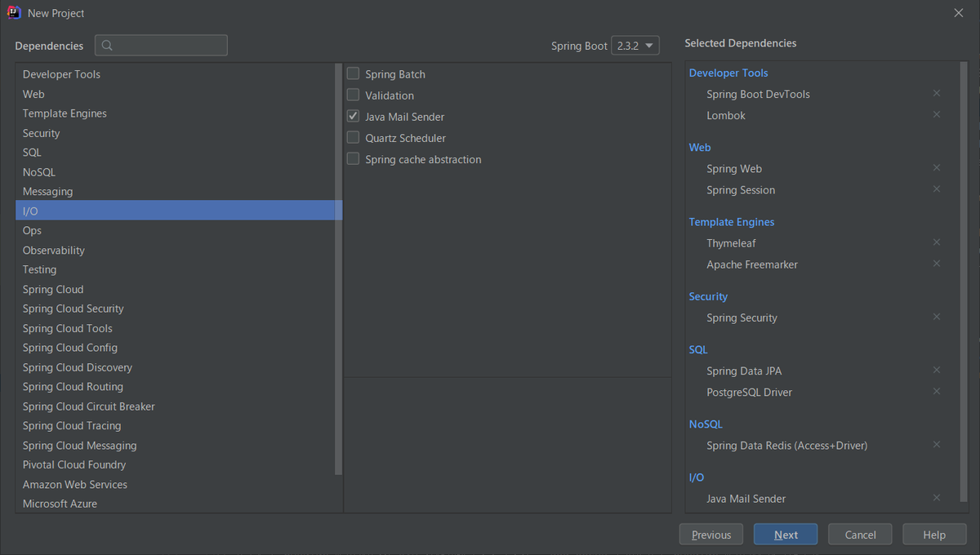Open Spring Cloud Circuit Breaker category
This screenshot has width=980, height=555.
point(175,406)
